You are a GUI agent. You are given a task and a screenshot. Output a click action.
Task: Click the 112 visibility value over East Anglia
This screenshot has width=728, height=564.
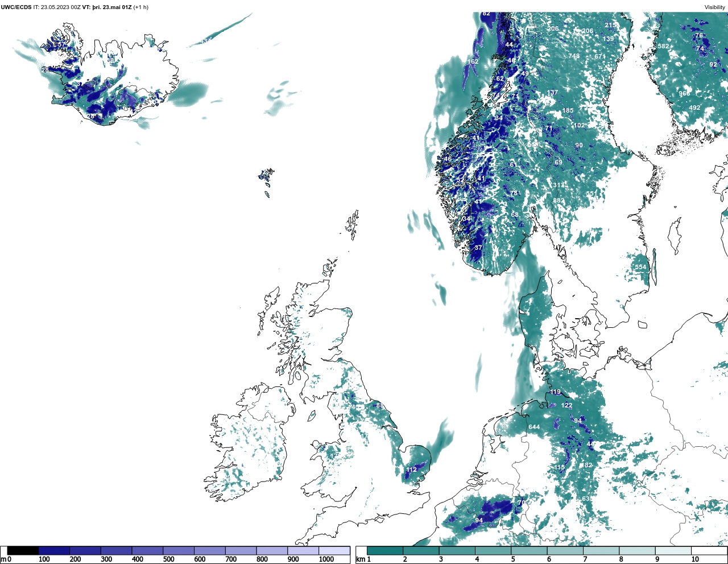coord(411,470)
